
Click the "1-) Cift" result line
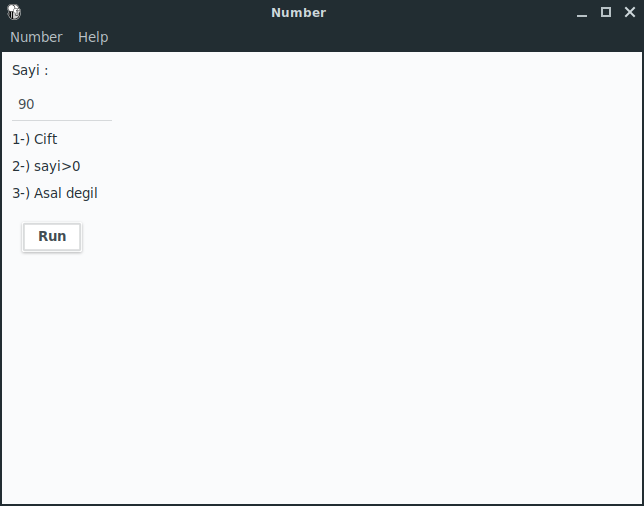[x=35, y=139]
